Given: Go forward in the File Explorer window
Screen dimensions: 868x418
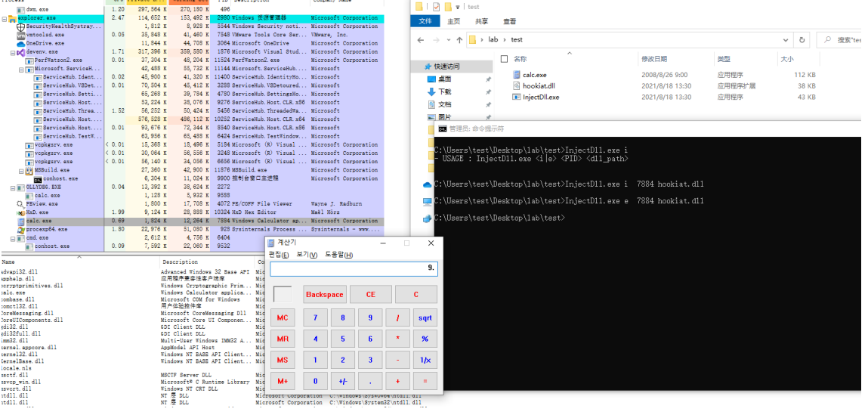Looking at the screenshot, I should 434,40.
